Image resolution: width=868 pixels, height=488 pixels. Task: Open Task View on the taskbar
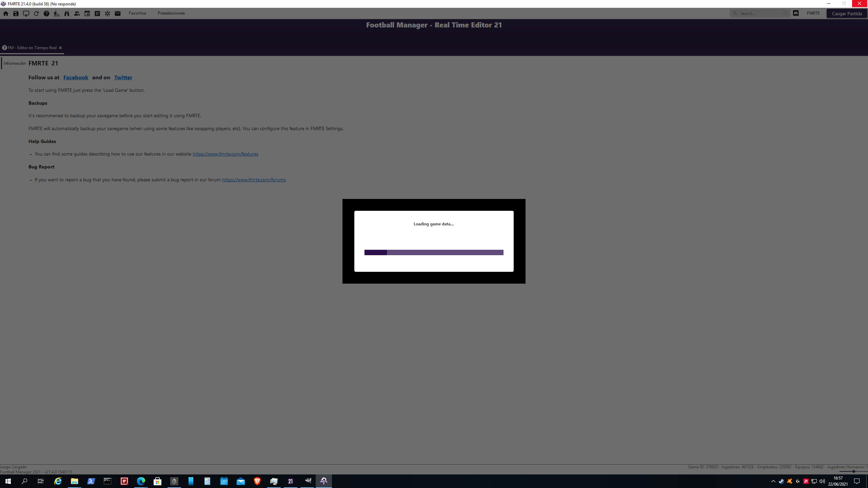pyautogui.click(x=41, y=481)
